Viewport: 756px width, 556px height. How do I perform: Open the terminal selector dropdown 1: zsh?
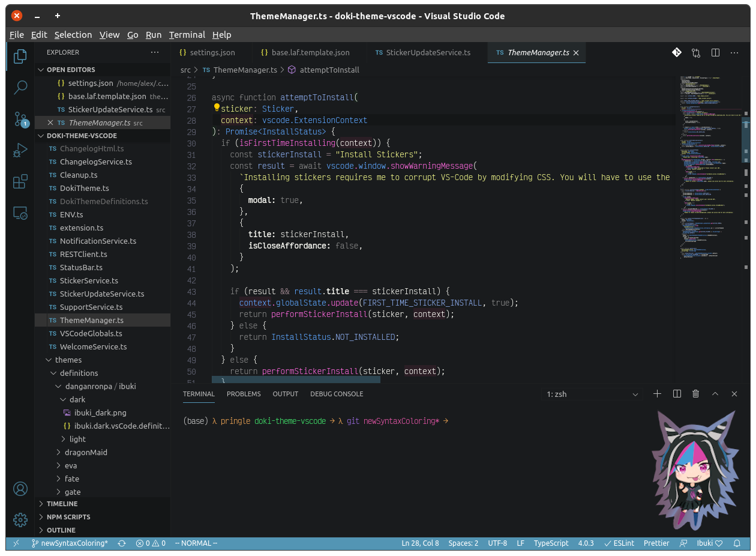(x=592, y=394)
